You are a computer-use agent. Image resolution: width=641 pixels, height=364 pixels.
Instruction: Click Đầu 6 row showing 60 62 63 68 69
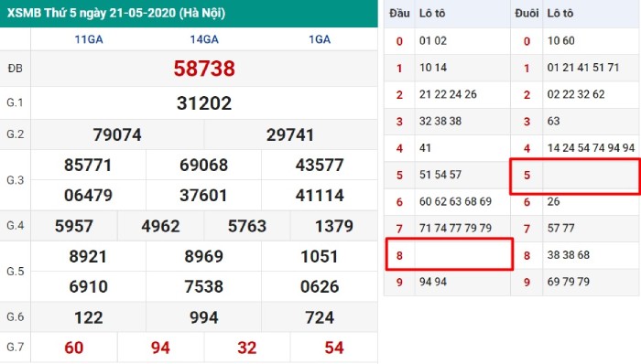[447, 201]
